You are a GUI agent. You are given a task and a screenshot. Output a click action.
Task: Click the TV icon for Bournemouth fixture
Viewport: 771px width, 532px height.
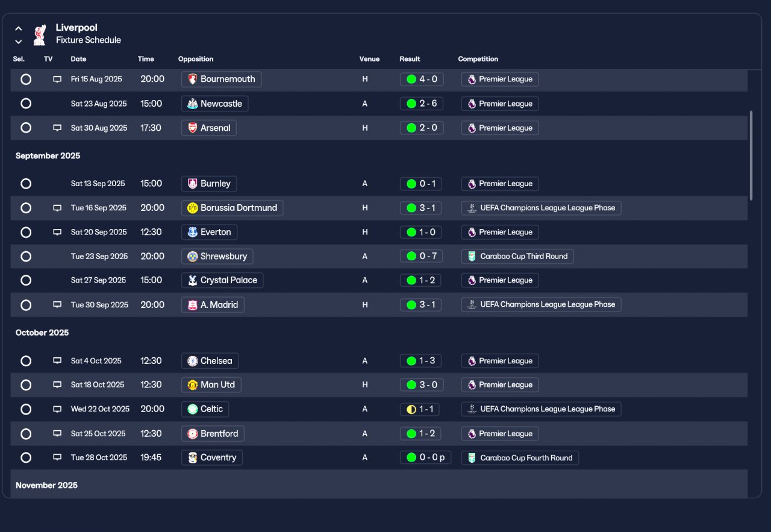pos(57,79)
